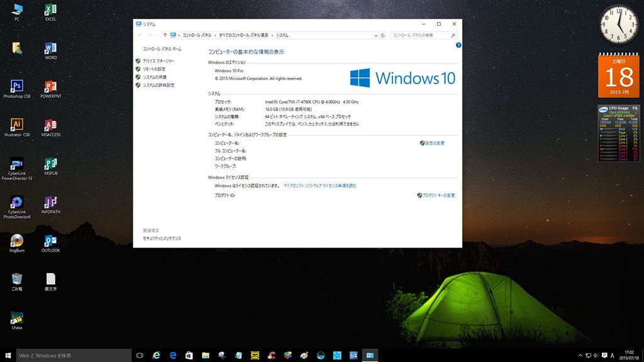644x362 pixels.
Task: Launch Microsoft Edge from the taskbar
Action: (x=172, y=356)
